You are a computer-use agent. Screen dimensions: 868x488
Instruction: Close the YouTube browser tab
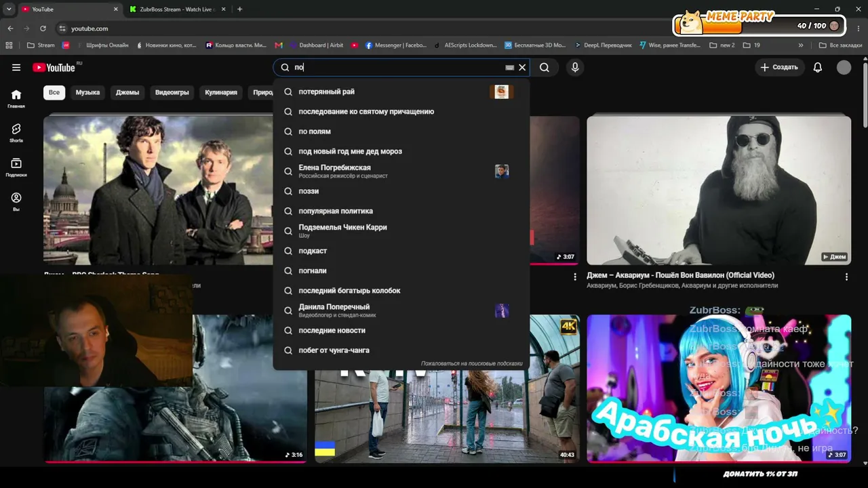pos(116,9)
